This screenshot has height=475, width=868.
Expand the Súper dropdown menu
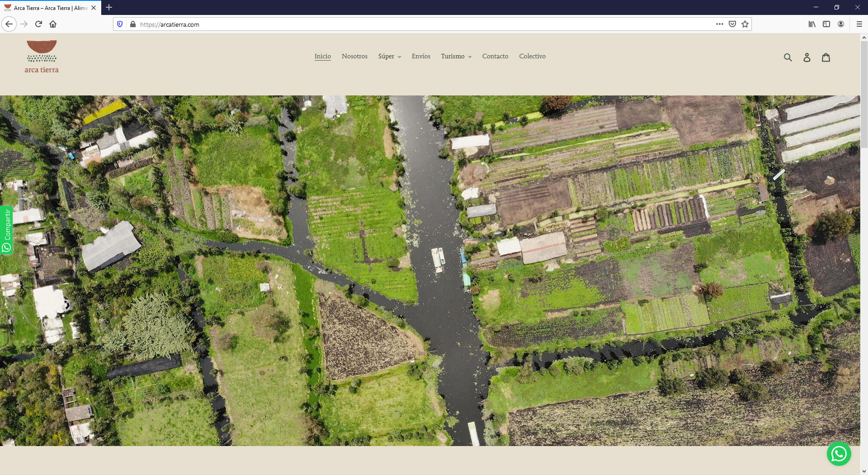click(389, 57)
